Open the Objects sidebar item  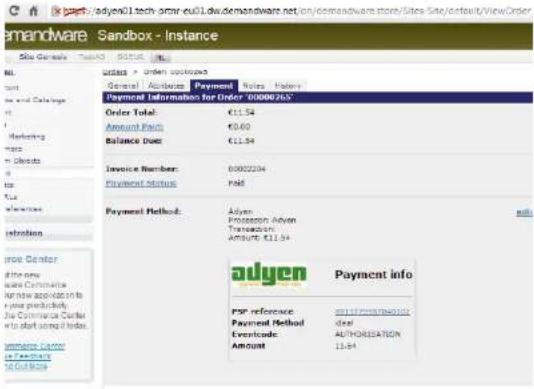tap(23, 161)
